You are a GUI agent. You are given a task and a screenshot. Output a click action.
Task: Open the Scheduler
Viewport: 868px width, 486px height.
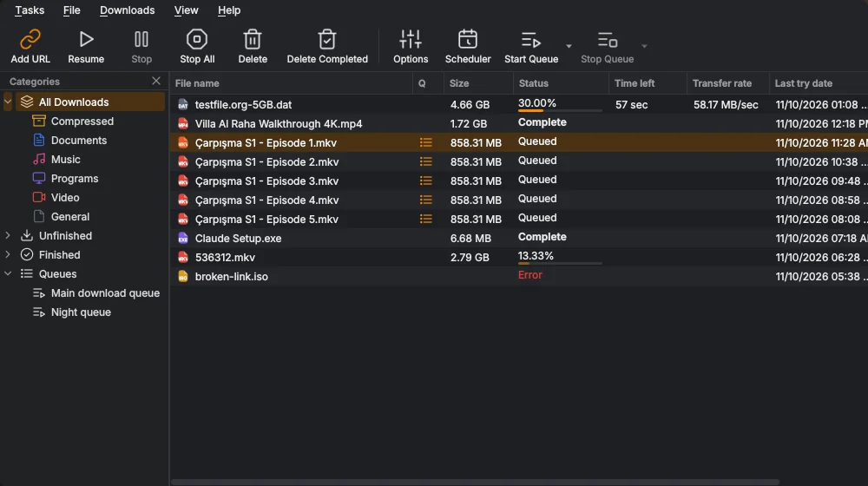[468, 47]
